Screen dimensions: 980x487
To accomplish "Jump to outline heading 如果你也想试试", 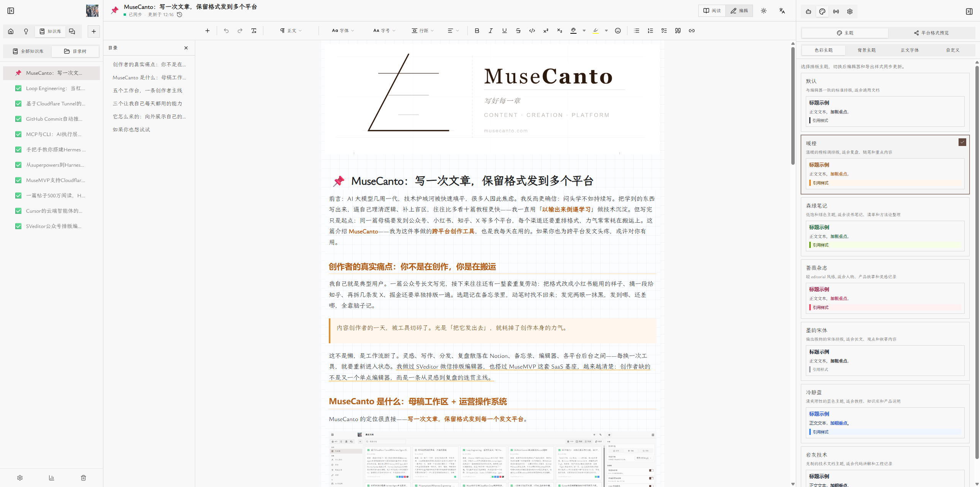I will [131, 130].
